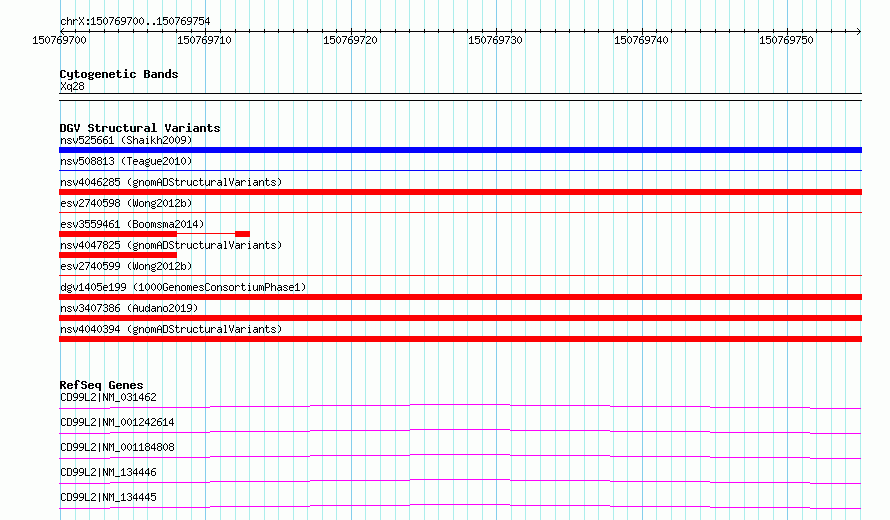Click the short red bar under nsv4047825
This screenshot has height=520, width=890.
118,255
